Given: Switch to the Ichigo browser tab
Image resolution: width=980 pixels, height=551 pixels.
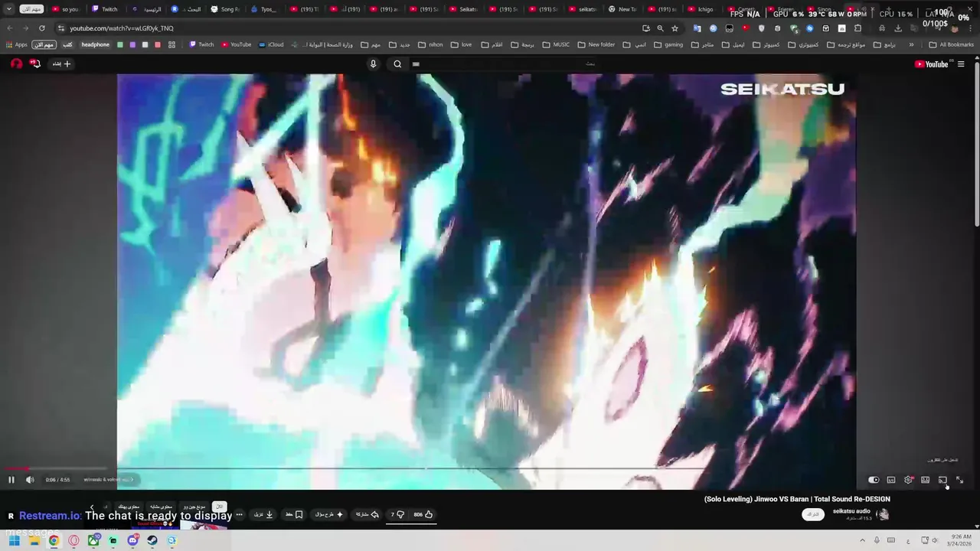Looking at the screenshot, I should [x=702, y=9].
